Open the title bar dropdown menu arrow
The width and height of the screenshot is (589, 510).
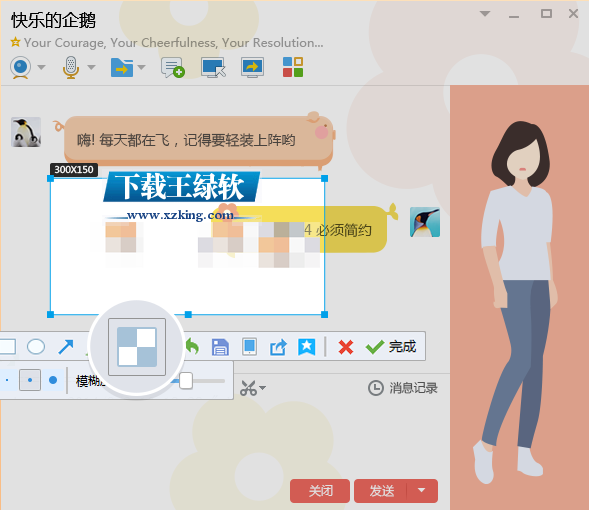tap(485, 14)
